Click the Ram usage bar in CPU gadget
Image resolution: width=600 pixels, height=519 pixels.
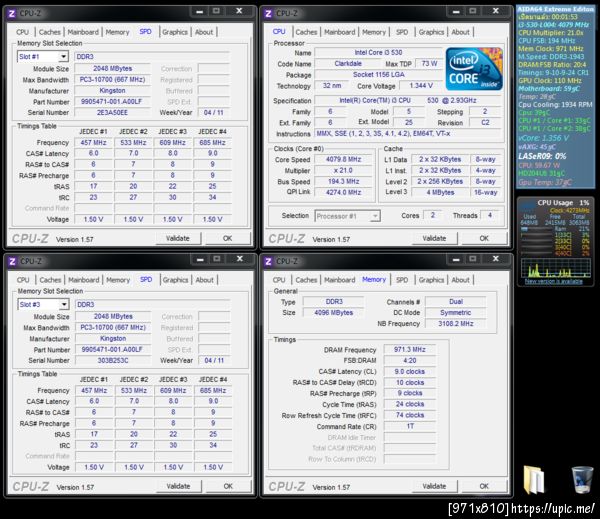tap(536, 229)
